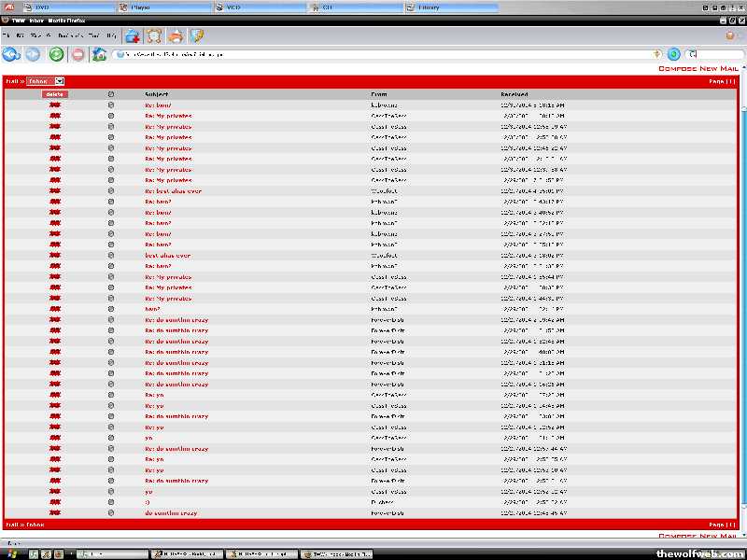Click the top Compose New Mail link
Viewport: 747px width, 560px height.
tap(698, 69)
